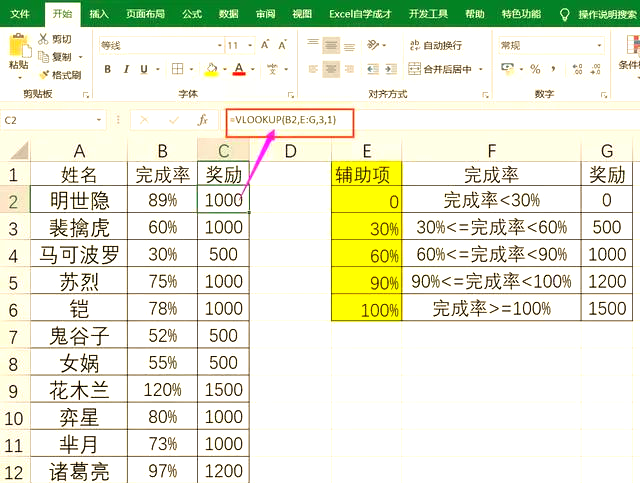This screenshot has height=483, width=640.
Task: Toggle Italic formatting
Action: pyautogui.click(x=127, y=69)
